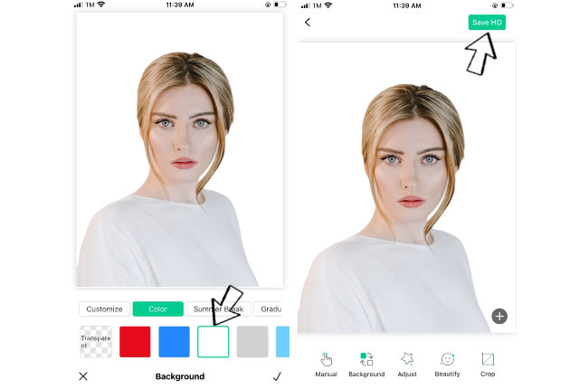The image size is (588, 389).
Task: Pick the white background color
Action: 213,342
